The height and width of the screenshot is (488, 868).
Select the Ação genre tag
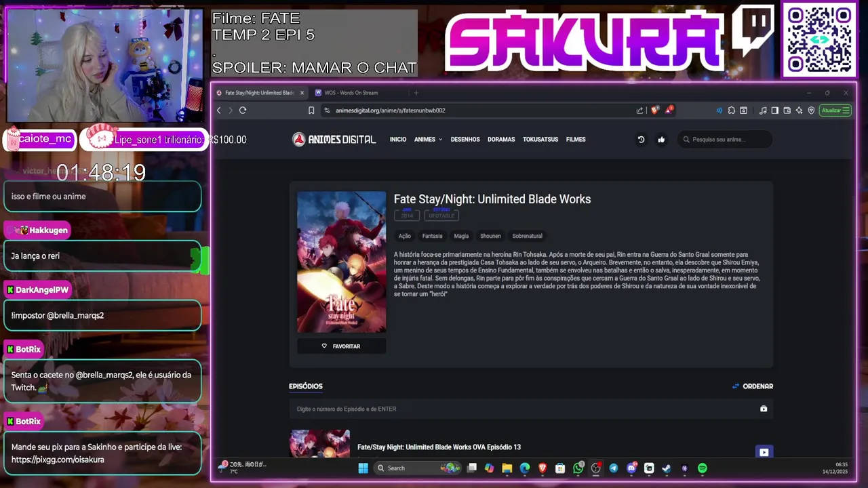(x=405, y=236)
